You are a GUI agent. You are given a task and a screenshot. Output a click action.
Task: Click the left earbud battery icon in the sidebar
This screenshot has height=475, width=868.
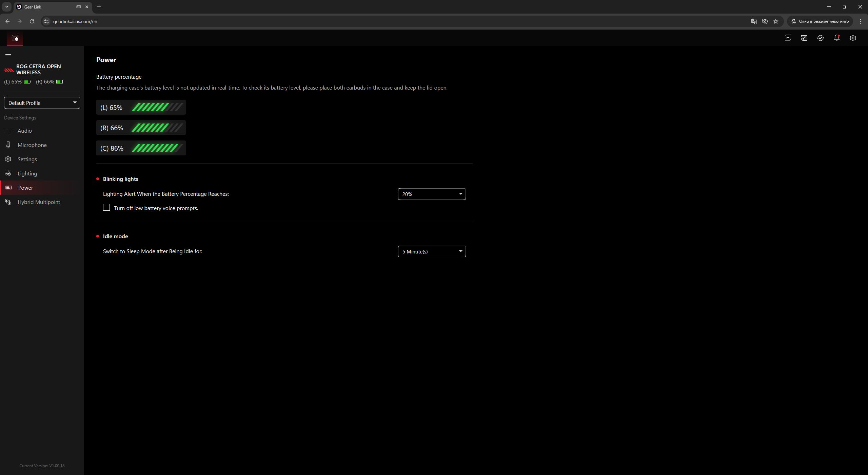[27, 82]
